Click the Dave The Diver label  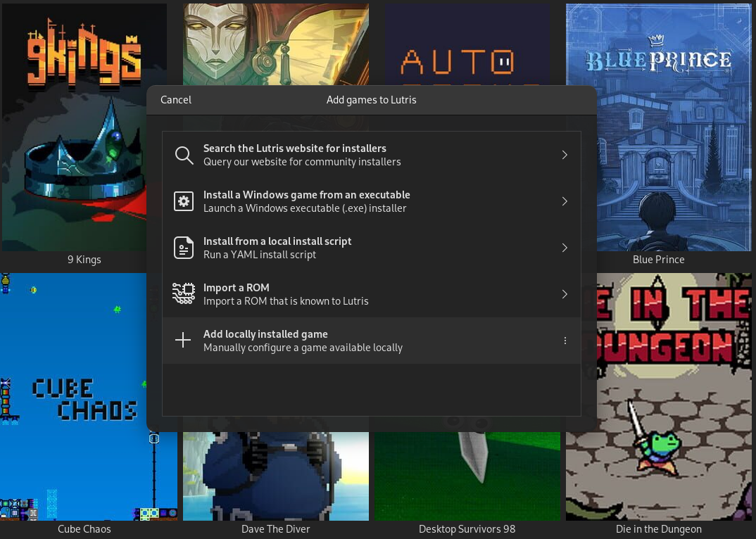point(276,529)
